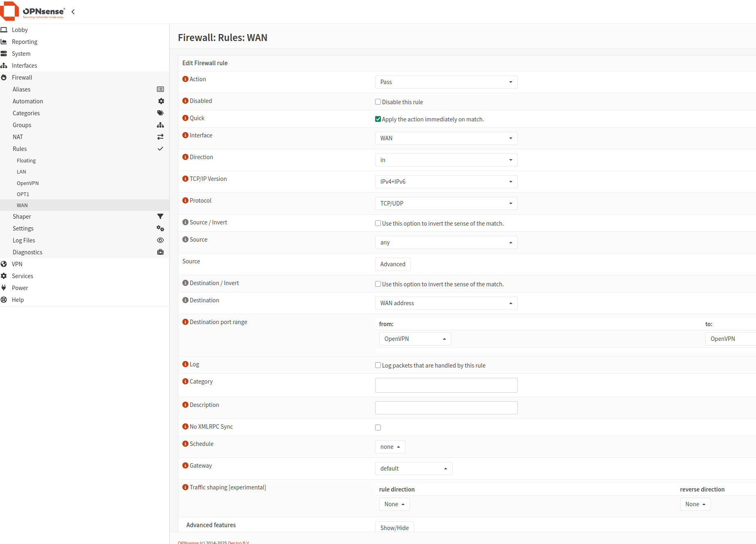Click the Log Files eye icon
Image resolution: width=756 pixels, height=544 pixels.
tap(160, 240)
